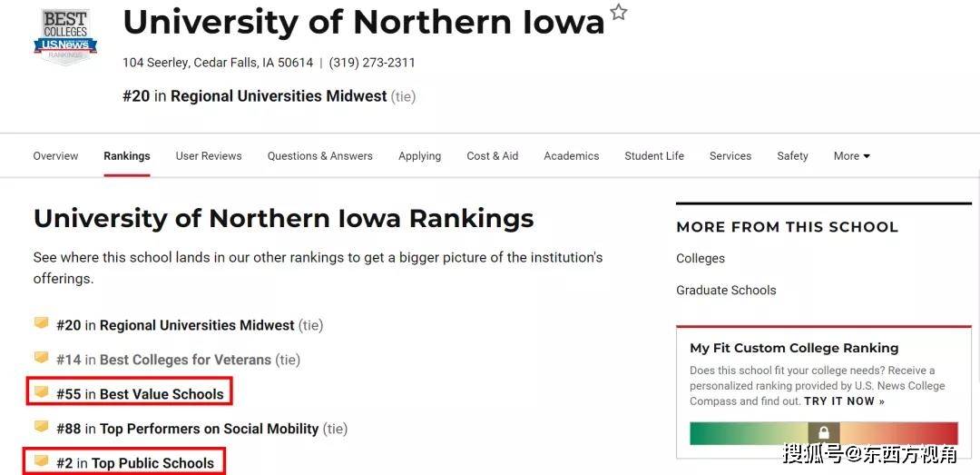The image size is (980, 475).
Task: Click the badge icon beside the #20 Regional Universities ranking
Action: point(41,323)
